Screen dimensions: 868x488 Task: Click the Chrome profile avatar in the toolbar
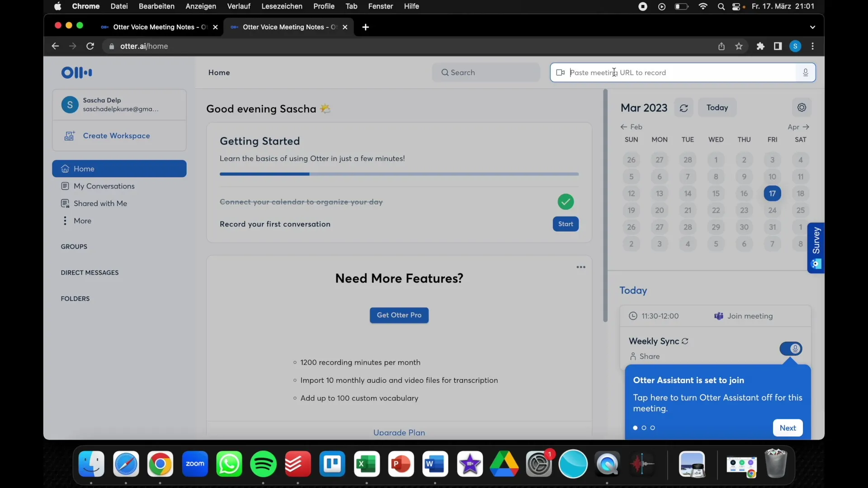pos(795,46)
